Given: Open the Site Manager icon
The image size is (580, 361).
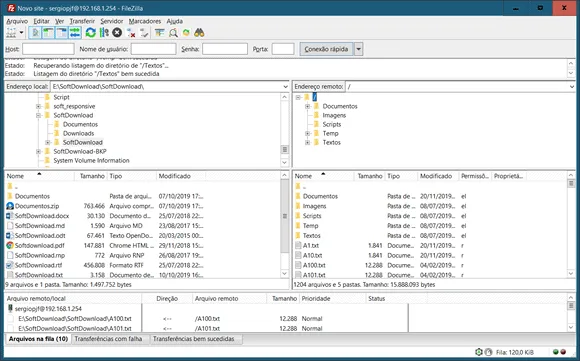Looking at the screenshot, I should click(11, 33).
